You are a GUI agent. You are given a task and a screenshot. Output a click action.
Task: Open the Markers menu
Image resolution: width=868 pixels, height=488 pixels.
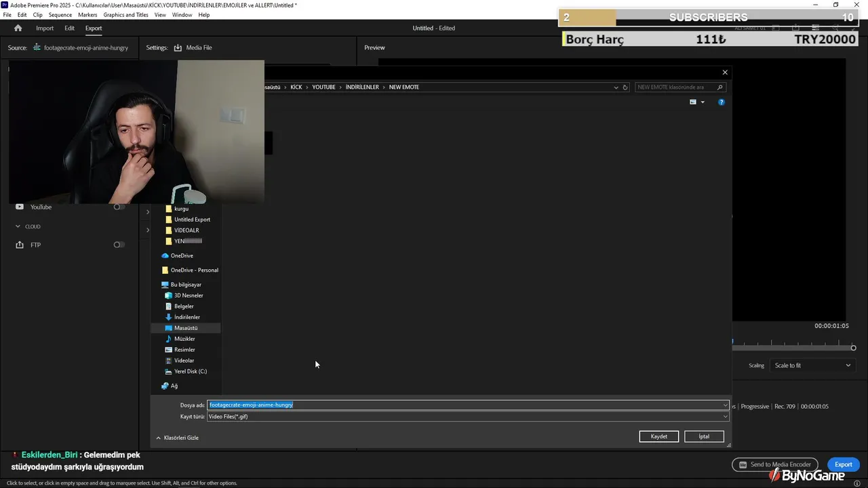[87, 14]
